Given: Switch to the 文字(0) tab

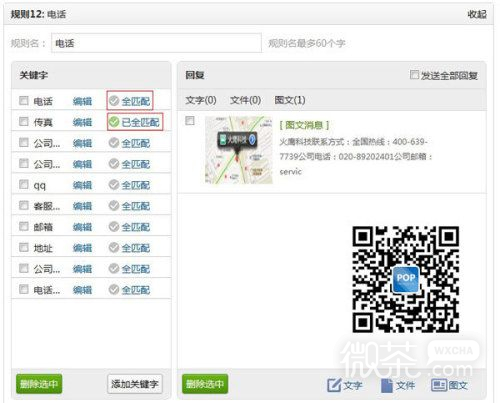Looking at the screenshot, I should [x=201, y=100].
